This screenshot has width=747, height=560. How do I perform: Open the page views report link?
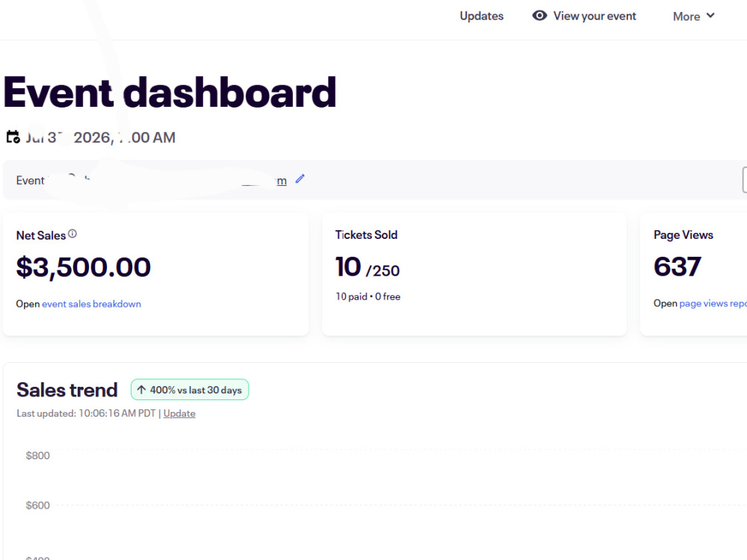click(713, 303)
